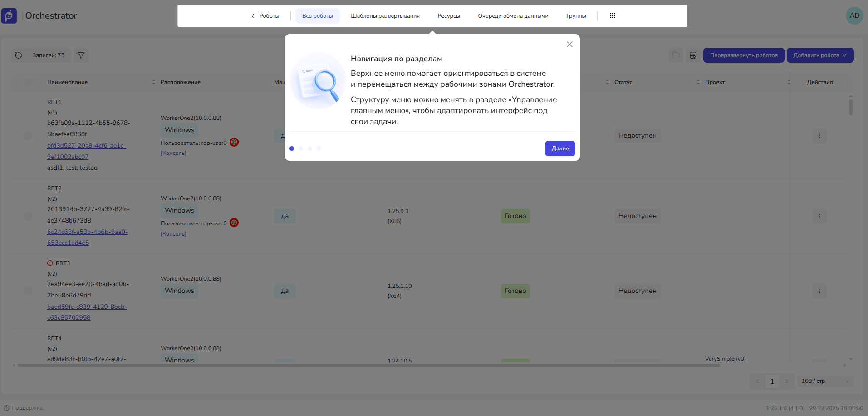Sort by the Наименование column

point(153,82)
